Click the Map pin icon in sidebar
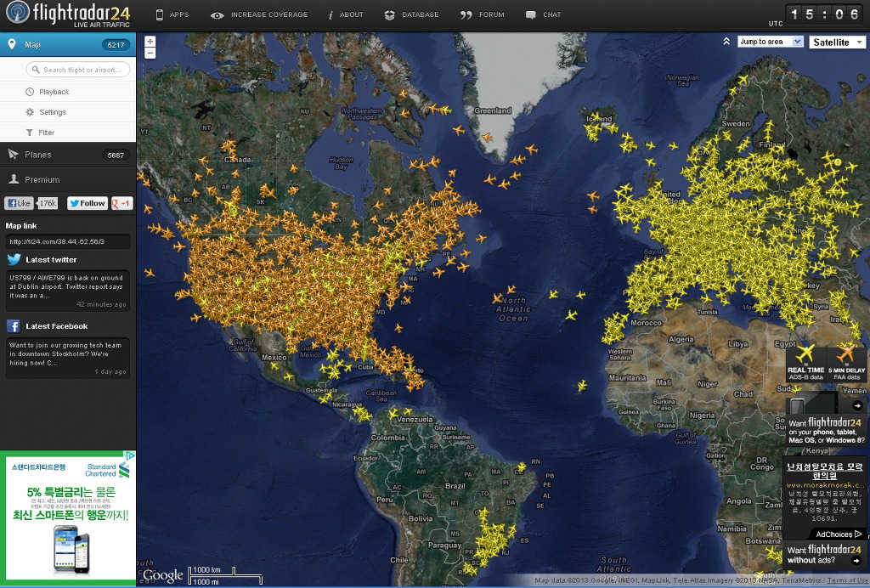The width and height of the screenshot is (870, 588). coord(12,44)
